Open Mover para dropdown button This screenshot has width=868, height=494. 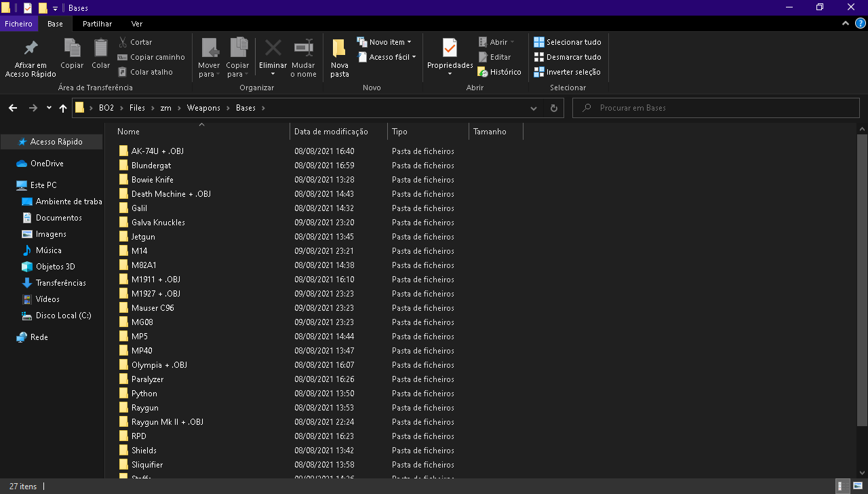coord(209,58)
